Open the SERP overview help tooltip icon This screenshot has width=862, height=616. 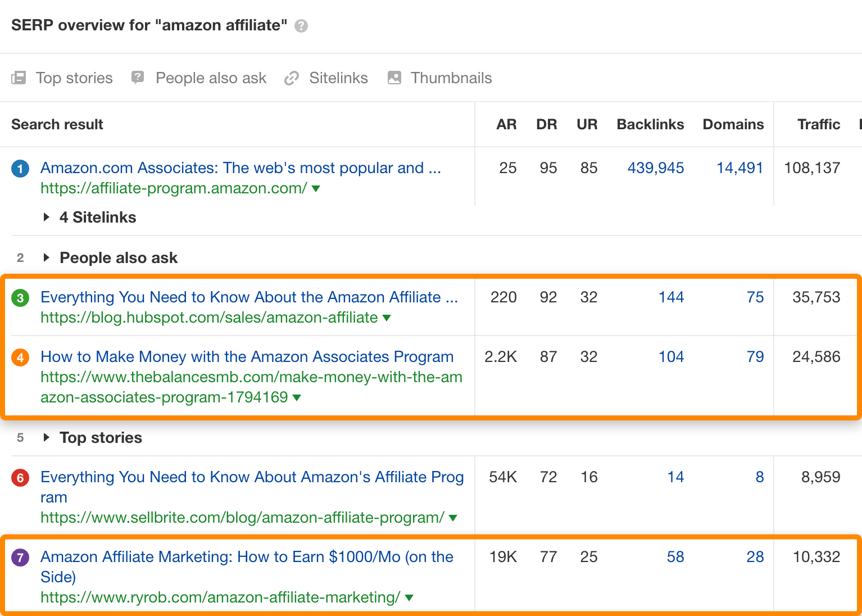point(301,26)
